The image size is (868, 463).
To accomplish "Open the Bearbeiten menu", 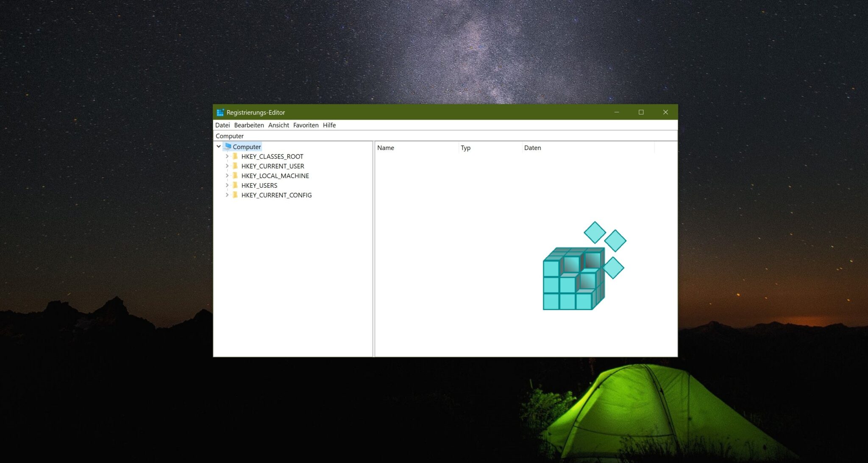I will [249, 125].
